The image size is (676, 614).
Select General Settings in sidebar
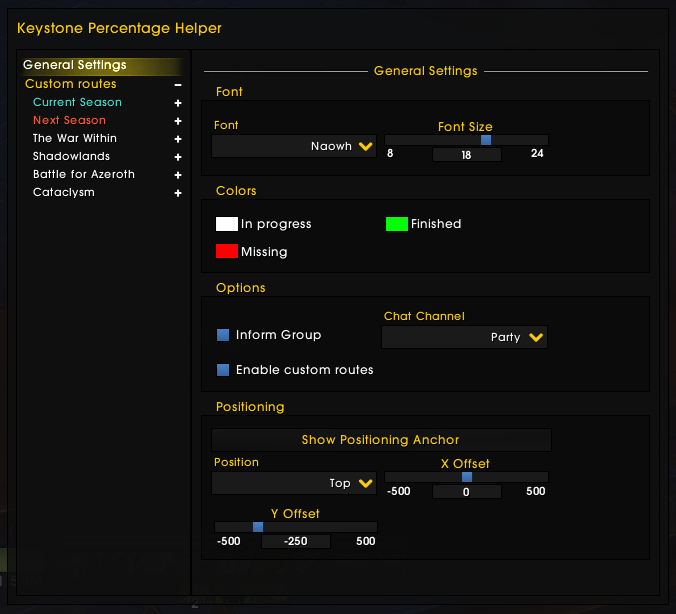(x=75, y=66)
